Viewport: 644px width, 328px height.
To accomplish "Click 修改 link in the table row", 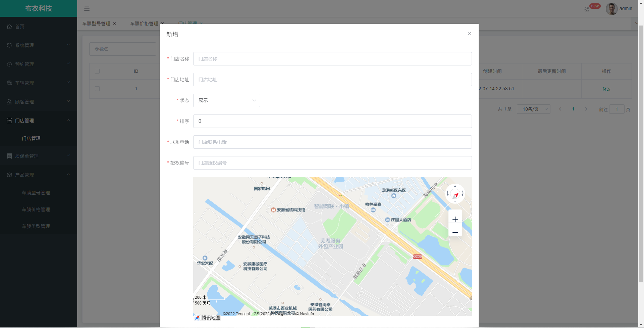I will click(x=606, y=89).
